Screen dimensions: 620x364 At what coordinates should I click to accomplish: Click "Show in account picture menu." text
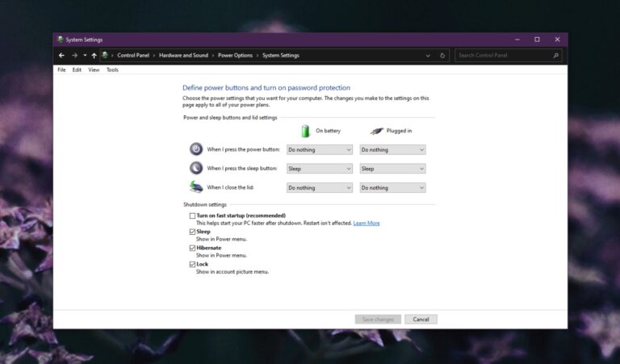pyautogui.click(x=232, y=272)
